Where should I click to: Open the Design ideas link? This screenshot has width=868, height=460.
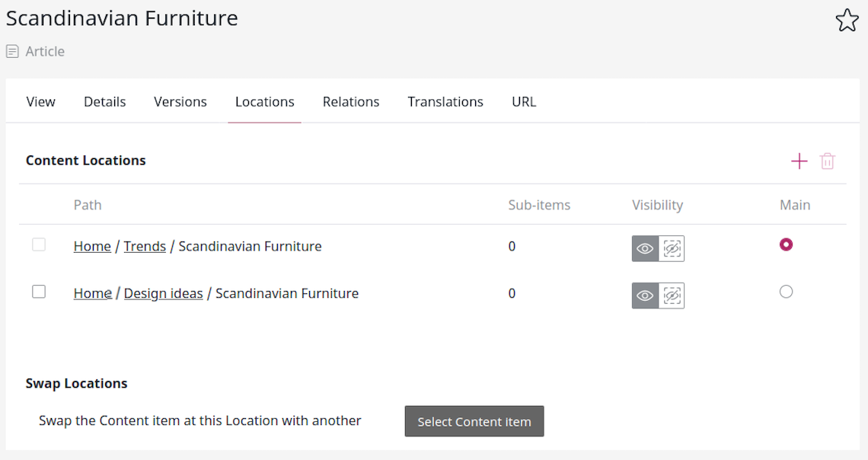pyautogui.click(x=163, y=293)
